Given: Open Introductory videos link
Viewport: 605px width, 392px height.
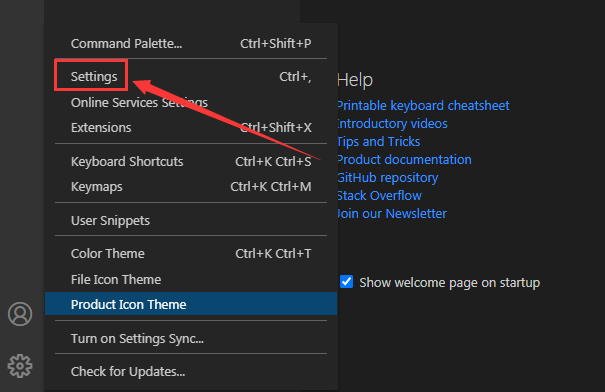Looking at the screenshot, I should tap(392, 123).
